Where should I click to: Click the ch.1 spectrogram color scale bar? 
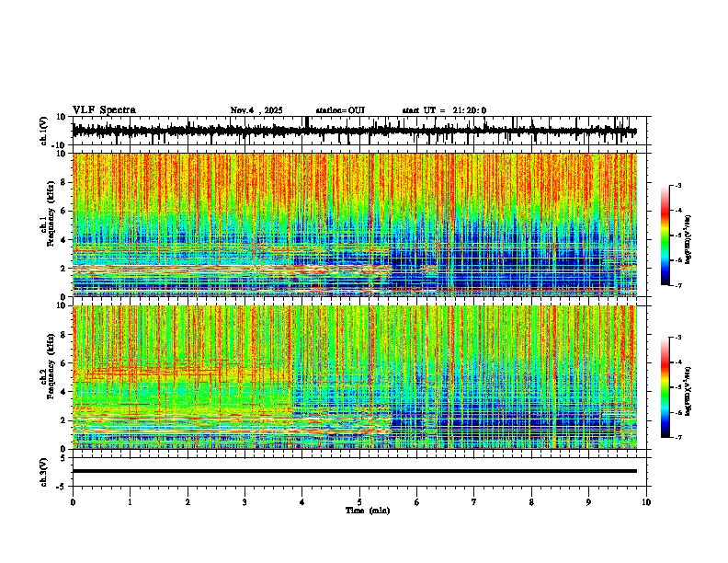tap(665, 236)
